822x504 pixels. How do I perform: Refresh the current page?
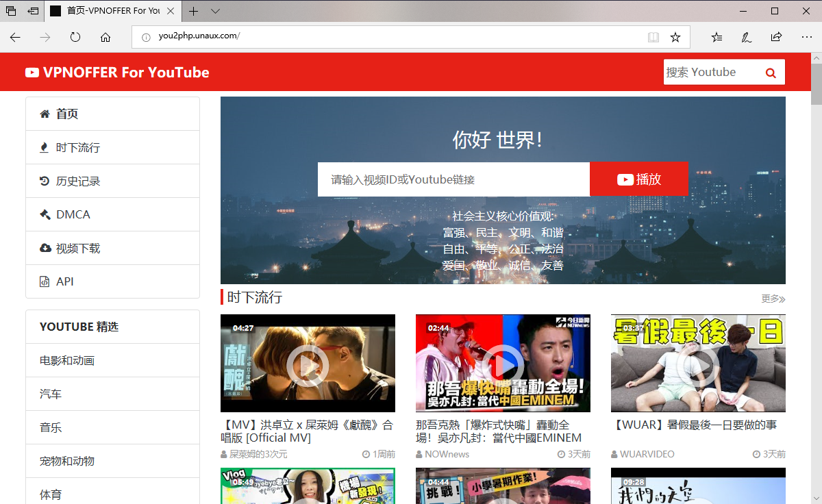(75, 37)
